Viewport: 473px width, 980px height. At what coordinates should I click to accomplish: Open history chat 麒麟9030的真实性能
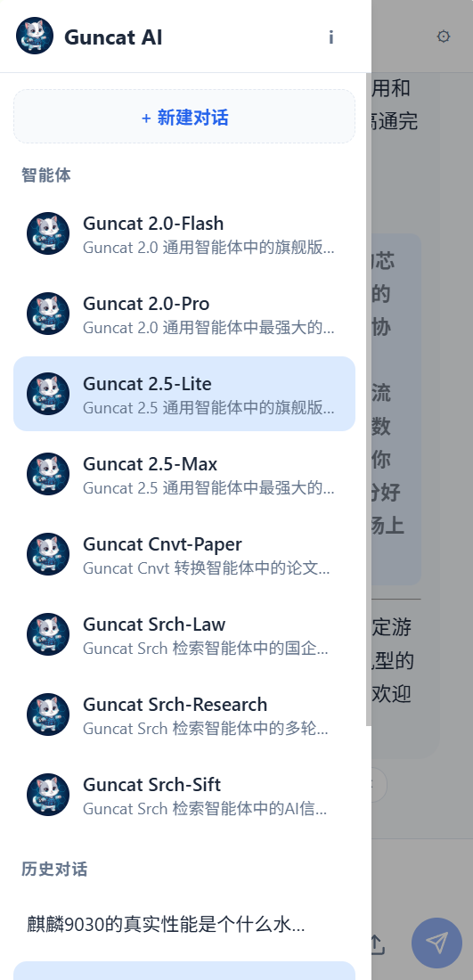tap(184, 924)
